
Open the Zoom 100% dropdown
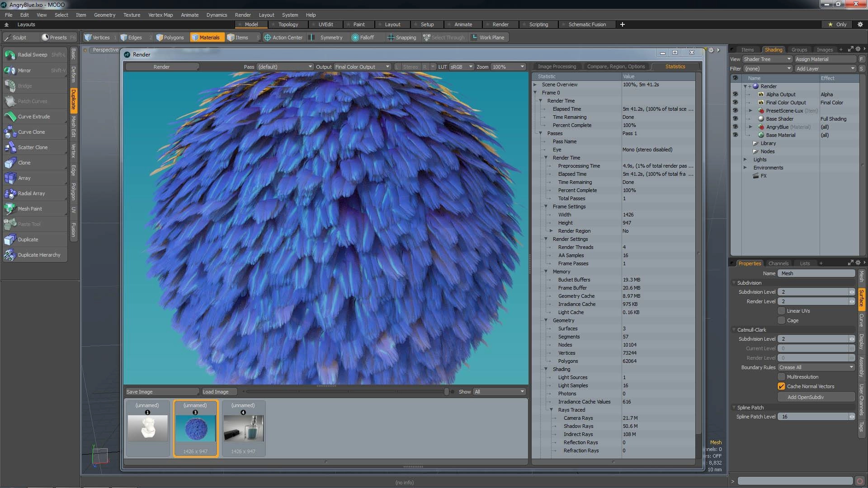click(x=508, y=67)
